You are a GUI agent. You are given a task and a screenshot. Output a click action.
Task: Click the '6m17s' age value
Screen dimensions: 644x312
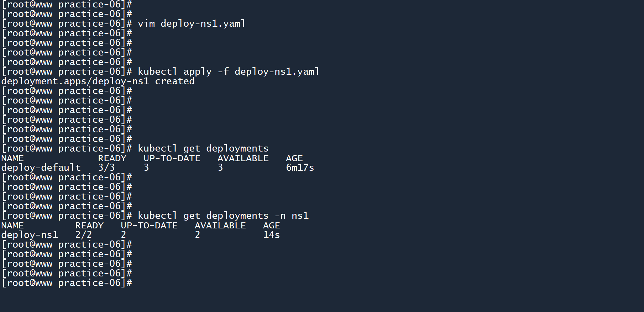[x=300, y=168]
